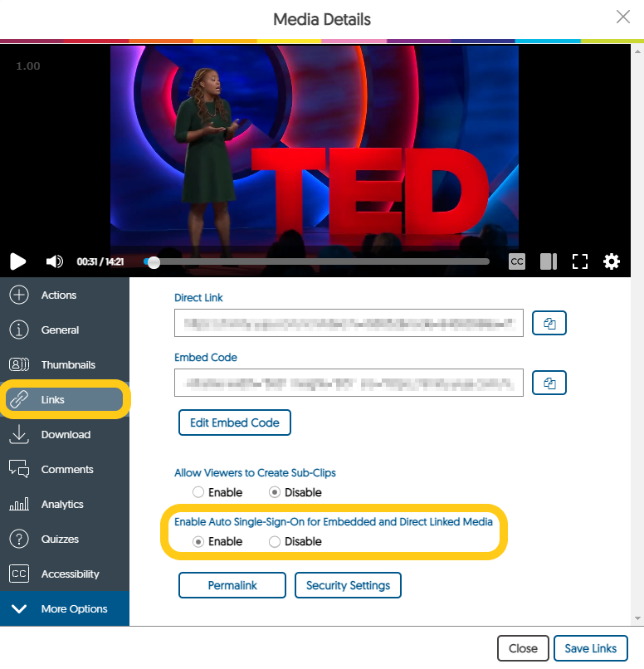Click the Comments bubble icon

pyautogui.click(x=19, y=469)
